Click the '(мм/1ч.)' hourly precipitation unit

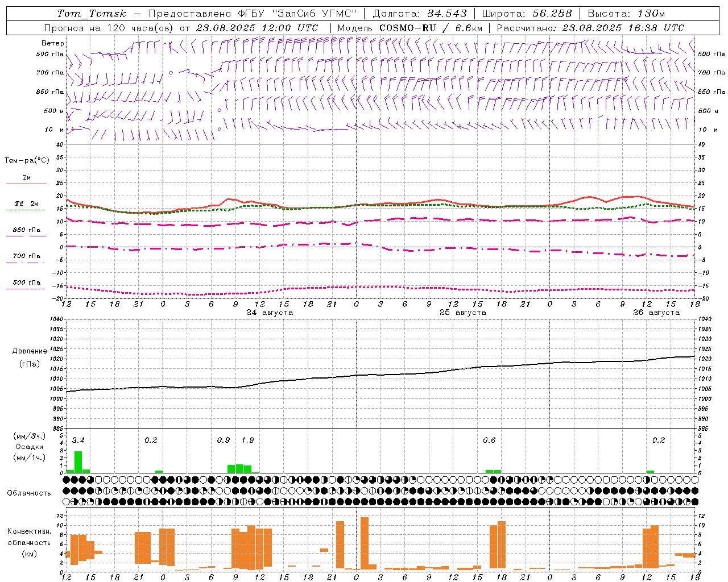(x=30, y=458)
